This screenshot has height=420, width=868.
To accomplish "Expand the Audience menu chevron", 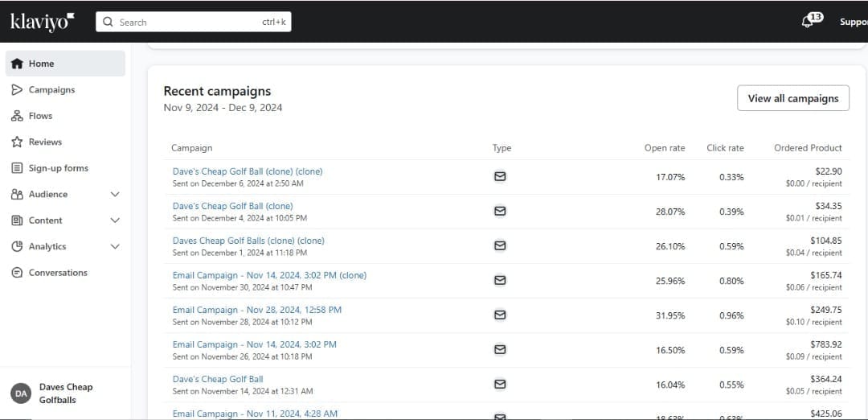I will (x=115, y=195).
